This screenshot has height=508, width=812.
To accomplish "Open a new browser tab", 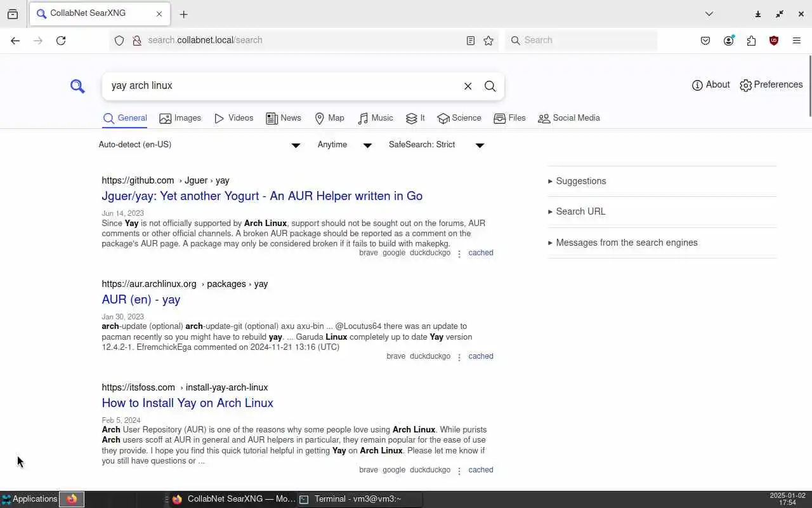I will [x=183, y=14].
